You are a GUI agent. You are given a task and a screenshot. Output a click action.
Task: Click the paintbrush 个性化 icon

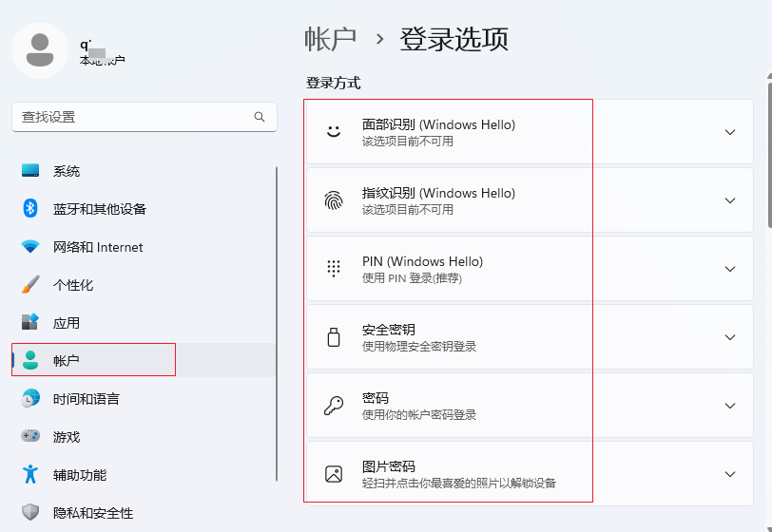[30, 284]
